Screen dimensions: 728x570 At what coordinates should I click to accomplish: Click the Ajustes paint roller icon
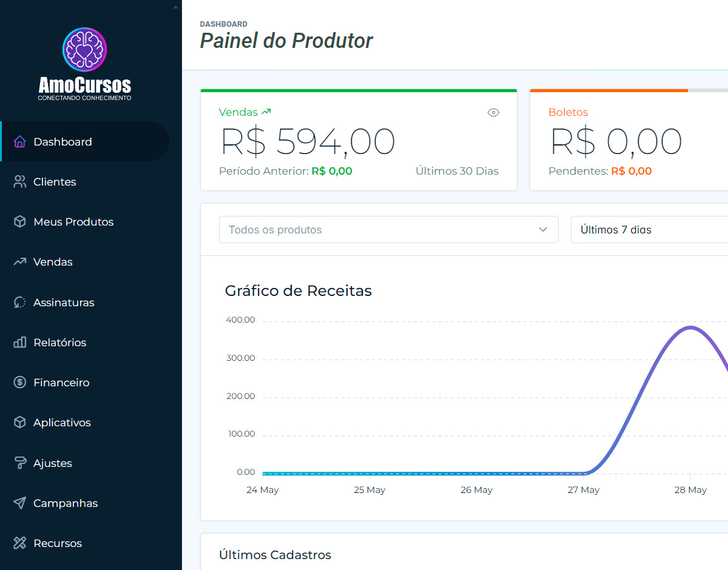click(20, 463)
